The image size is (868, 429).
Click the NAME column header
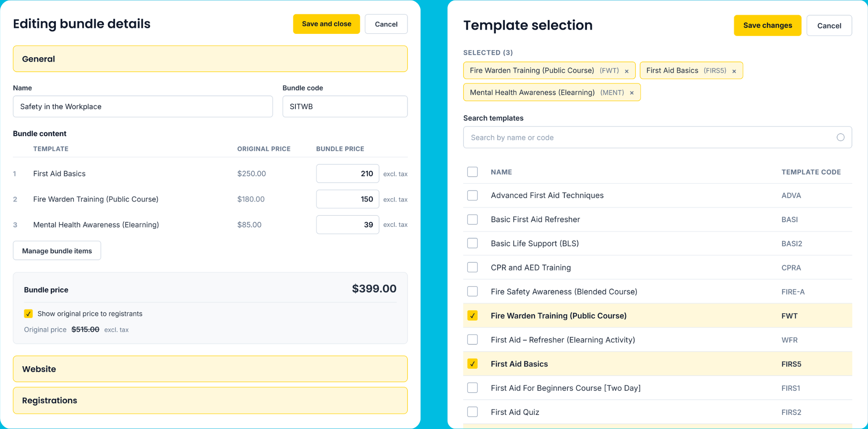[x=501, y=172]
